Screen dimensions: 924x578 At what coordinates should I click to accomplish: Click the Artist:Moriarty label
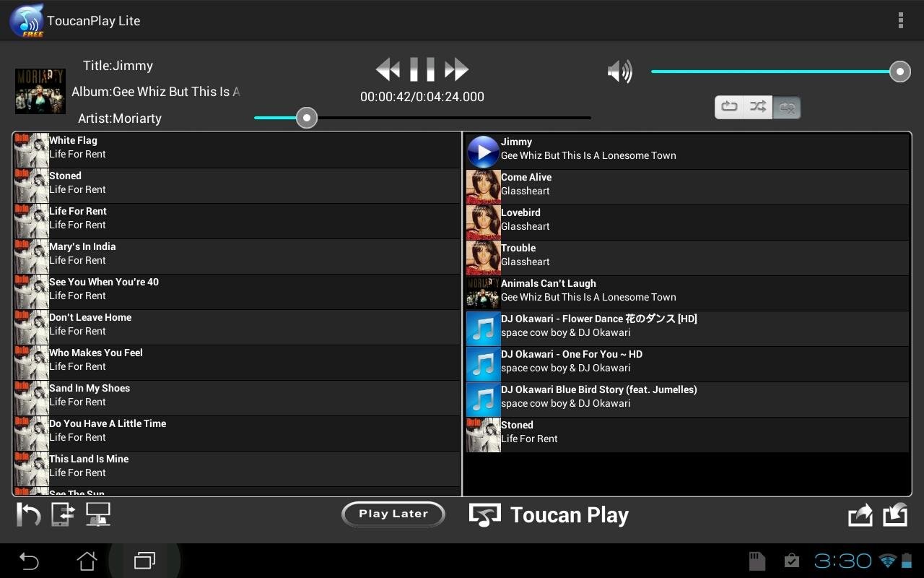coord(120,118)
